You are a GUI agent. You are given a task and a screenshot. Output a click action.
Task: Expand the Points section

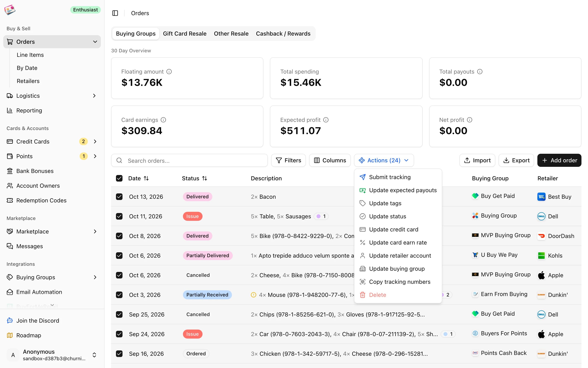pyautogui.click(x=95, y=156)
